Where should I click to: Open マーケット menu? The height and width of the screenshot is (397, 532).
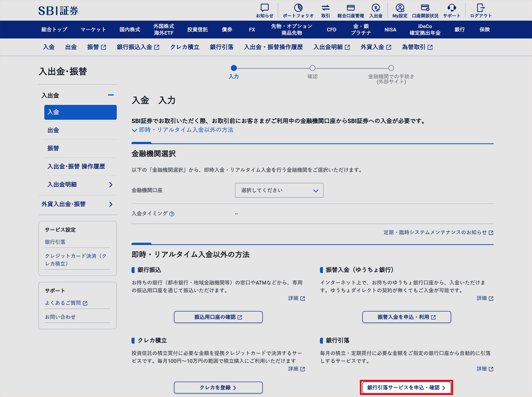pos(93,30)
